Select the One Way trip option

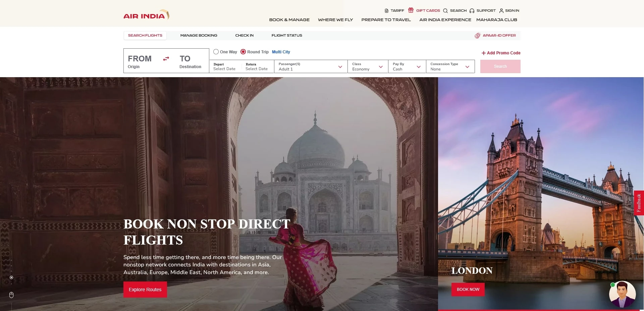(x=216, y=52)
